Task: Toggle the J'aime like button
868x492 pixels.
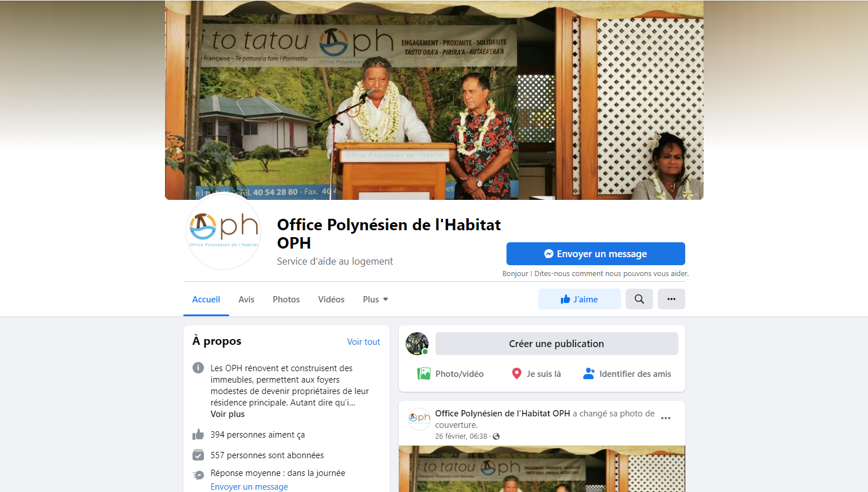Action: tap(579, 299)
